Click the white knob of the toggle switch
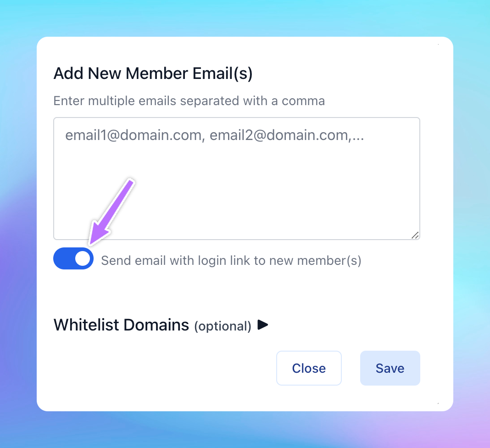The width and height of the screenshot is (490, 448). pos(83,258)
